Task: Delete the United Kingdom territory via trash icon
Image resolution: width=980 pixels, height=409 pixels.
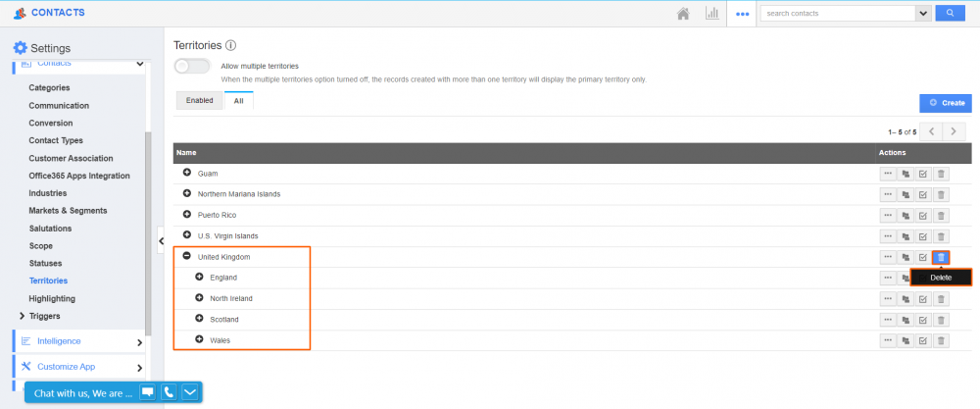Action: [x=941, y=257]
